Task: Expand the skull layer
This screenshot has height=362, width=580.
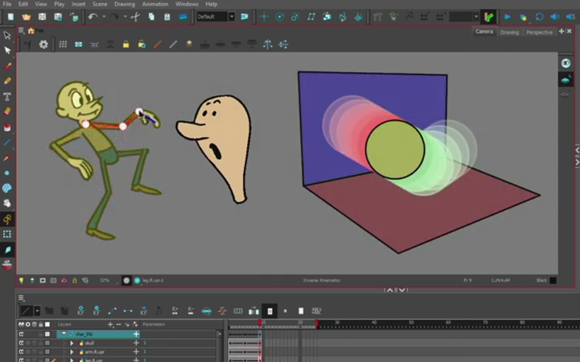Action: click(72, 343)
